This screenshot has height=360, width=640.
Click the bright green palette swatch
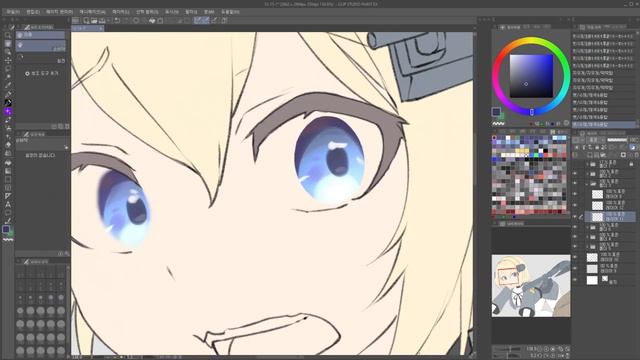536,156
